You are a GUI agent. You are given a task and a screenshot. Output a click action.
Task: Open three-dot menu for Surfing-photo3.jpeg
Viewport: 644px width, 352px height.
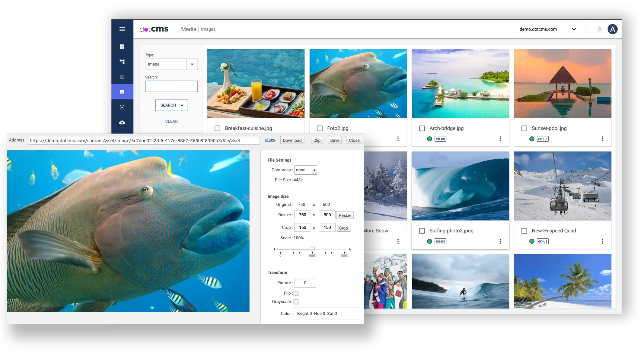500,241
